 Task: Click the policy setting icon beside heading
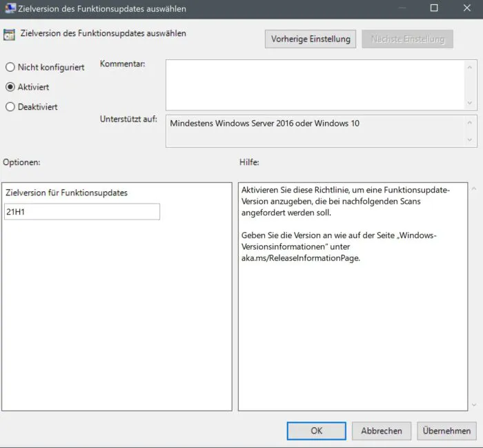coord(9,35)
